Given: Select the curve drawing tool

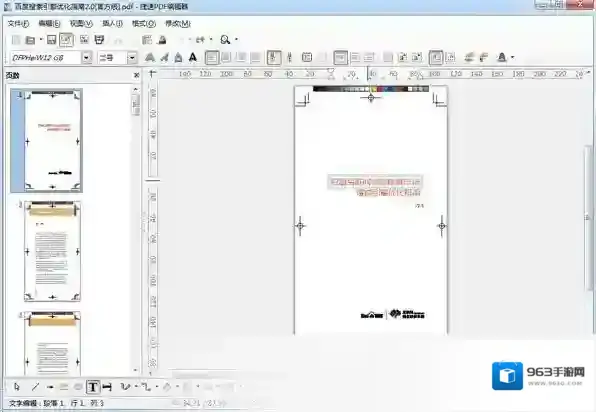Looking at the screenshot, I should pyautogui.click(x=125, y=387).
